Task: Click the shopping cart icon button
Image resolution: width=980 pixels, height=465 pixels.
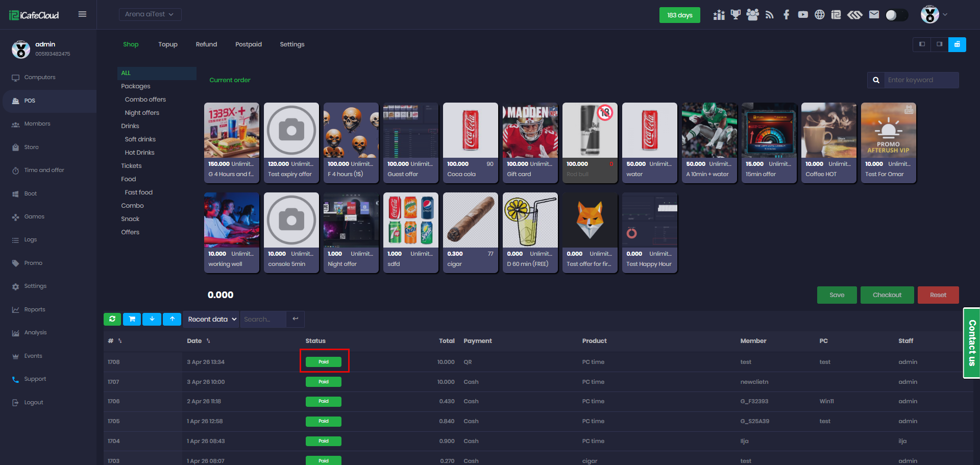Action: tap(132, 319)
